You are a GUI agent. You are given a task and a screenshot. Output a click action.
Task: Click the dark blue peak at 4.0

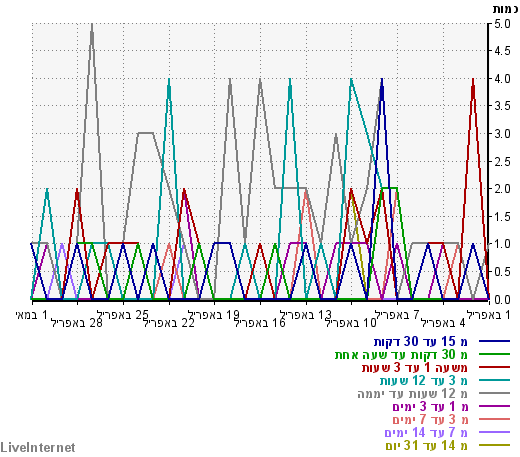(382, 80)
